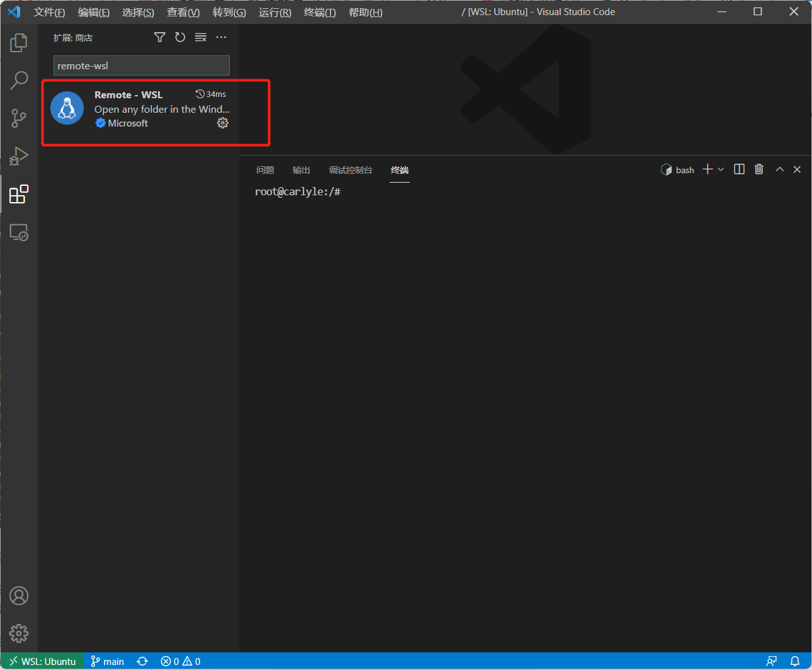Open the Source Control view

point(18,118)
